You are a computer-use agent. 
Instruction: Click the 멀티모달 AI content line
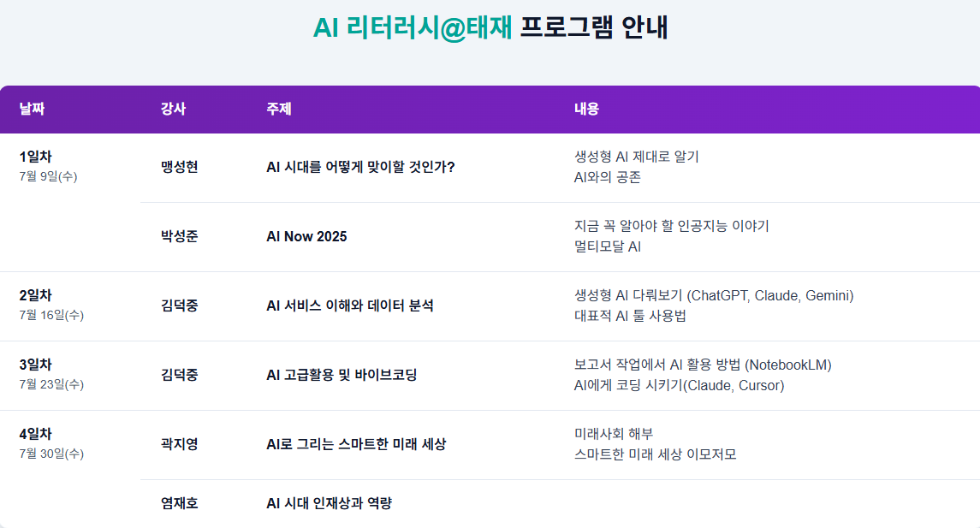click(x=608, y=246)
